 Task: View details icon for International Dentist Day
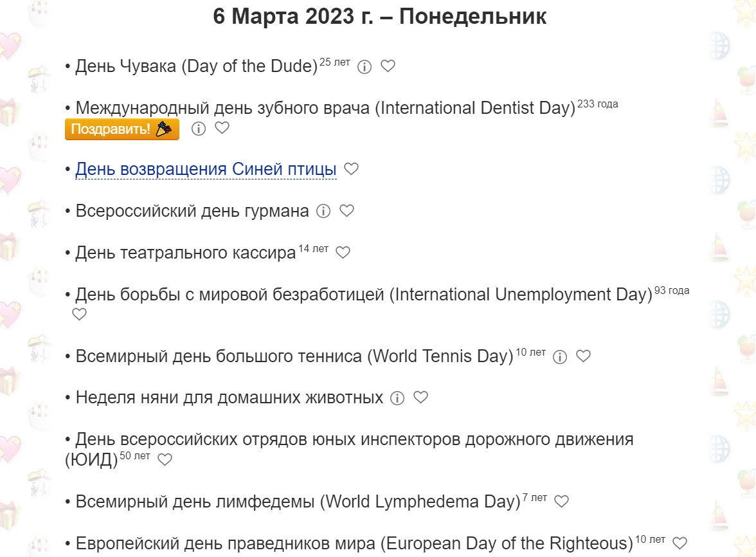[198, 129]
